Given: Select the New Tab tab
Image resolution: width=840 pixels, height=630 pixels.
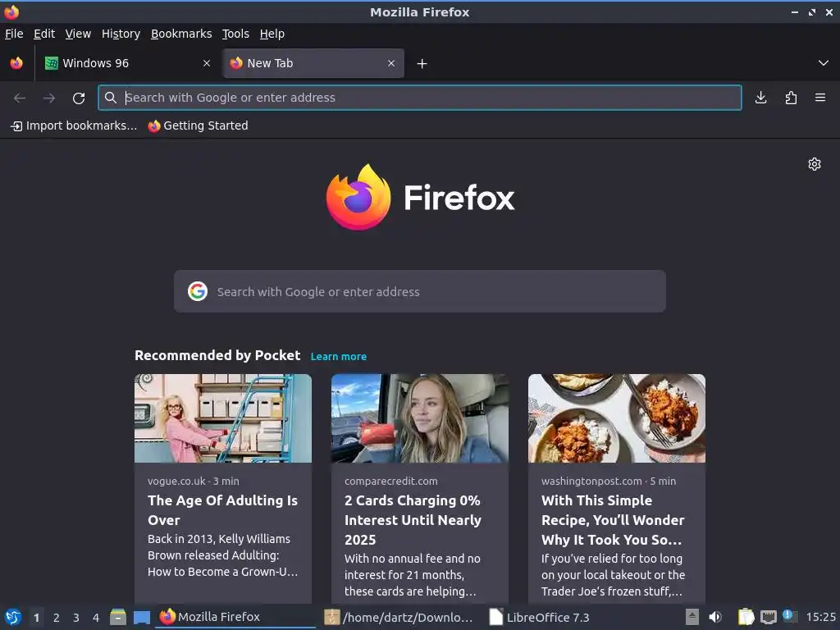Looking at the screenshot, I should [x=313, y=63].
